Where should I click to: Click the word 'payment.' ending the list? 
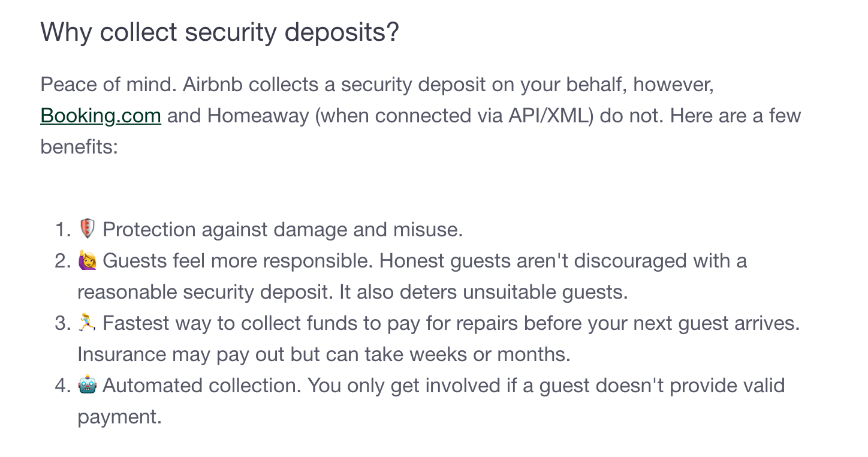[120, 417]
